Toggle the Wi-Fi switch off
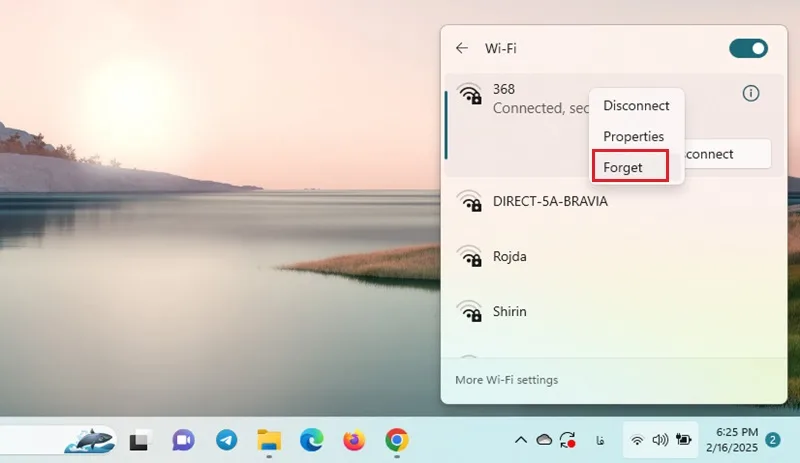This screenshot has width=800, height=463. (748, 48)
